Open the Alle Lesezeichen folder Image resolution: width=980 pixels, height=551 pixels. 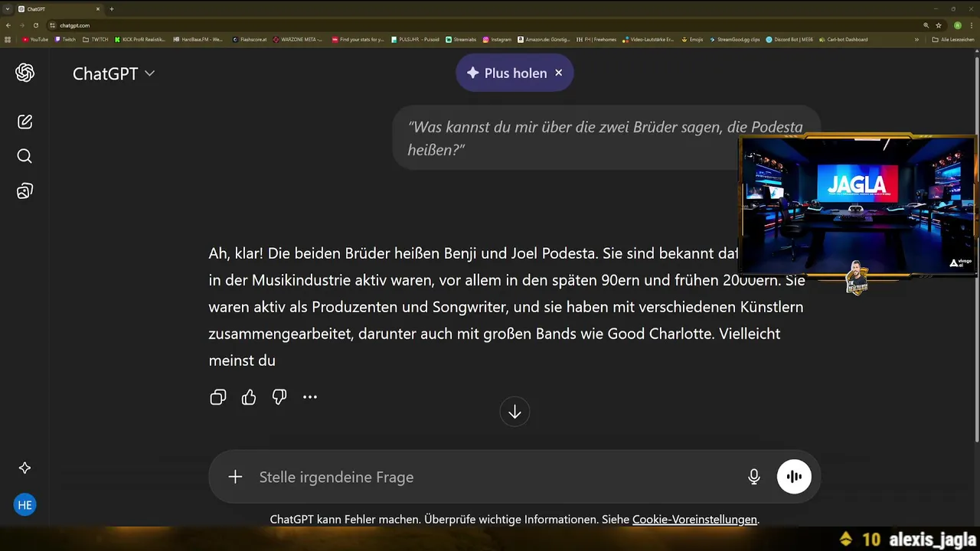click(953, 39)
